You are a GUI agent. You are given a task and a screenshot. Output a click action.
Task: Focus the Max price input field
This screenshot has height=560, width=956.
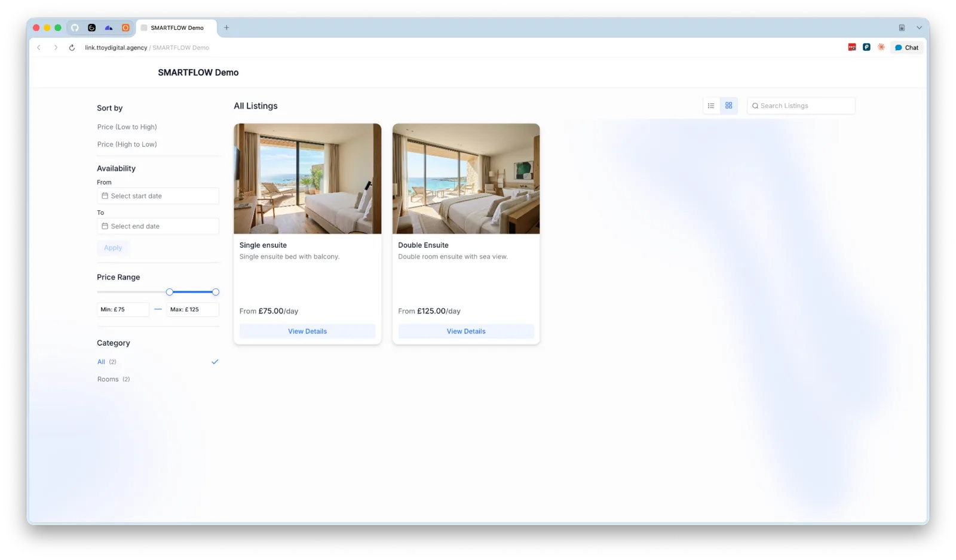192,309
